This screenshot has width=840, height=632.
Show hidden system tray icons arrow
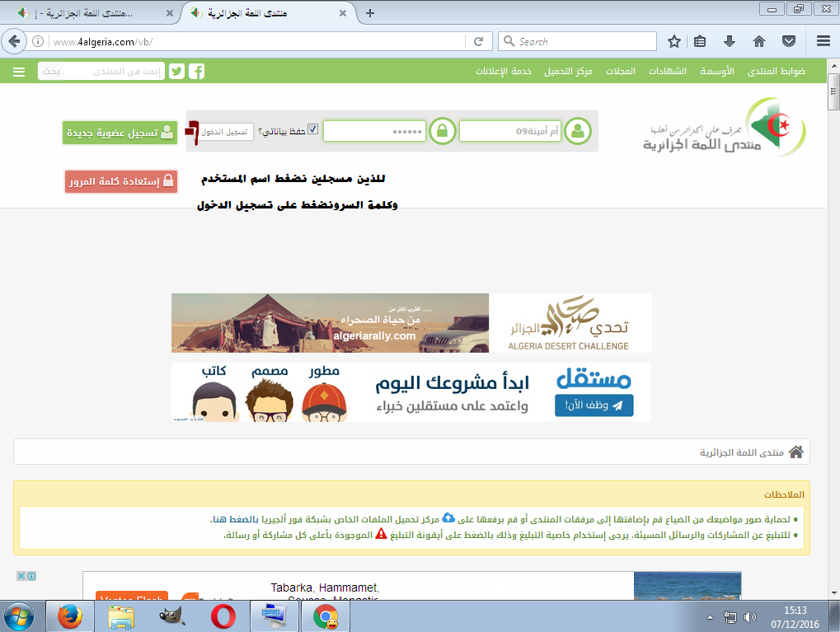point(710,616)
